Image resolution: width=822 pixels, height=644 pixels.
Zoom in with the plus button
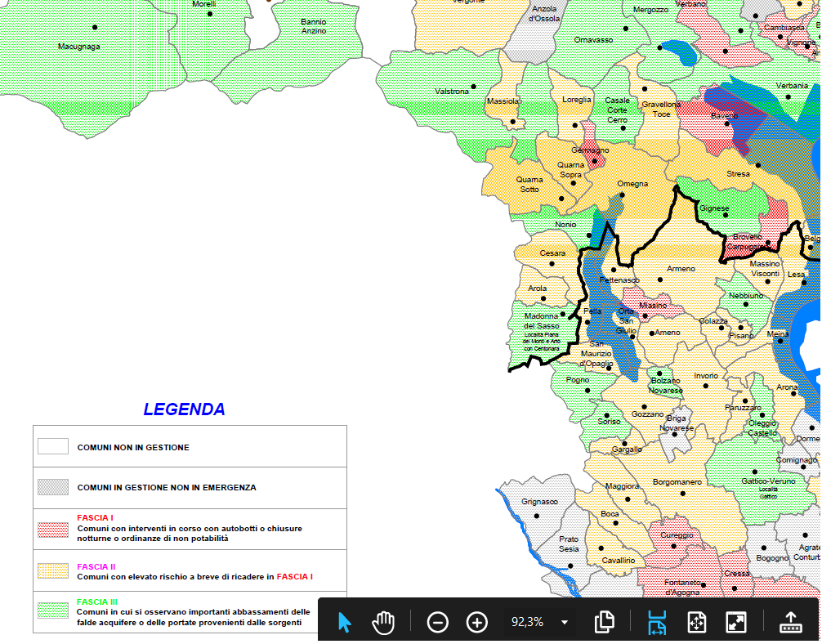point(476,623)
